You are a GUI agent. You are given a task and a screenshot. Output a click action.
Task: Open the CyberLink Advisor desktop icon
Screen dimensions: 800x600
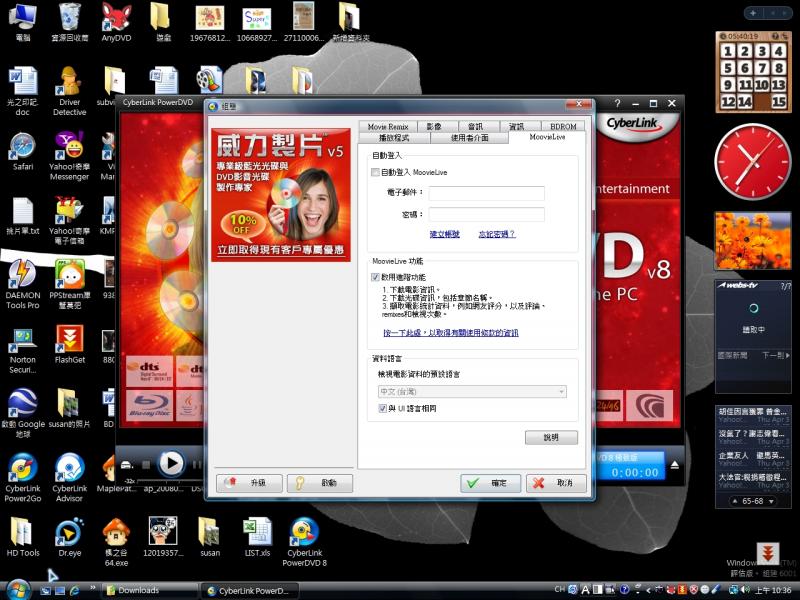pos(69,469)
